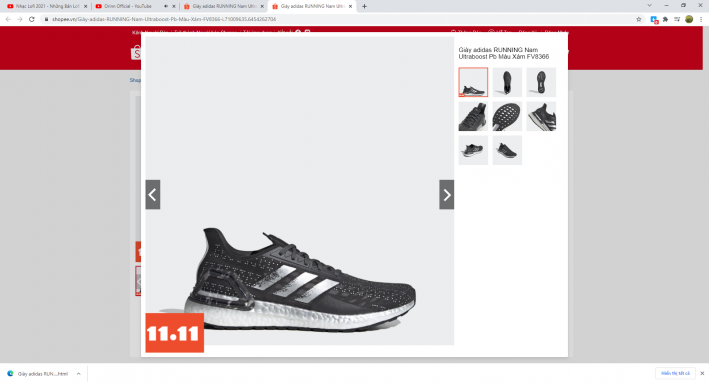Viewport: 709px width, 384px height.
Task: Close the downloads bar
Action: click(x=702, y=373)
